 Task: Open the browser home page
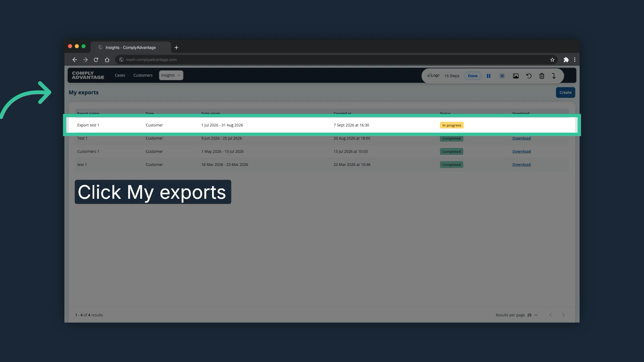point(107,60)
